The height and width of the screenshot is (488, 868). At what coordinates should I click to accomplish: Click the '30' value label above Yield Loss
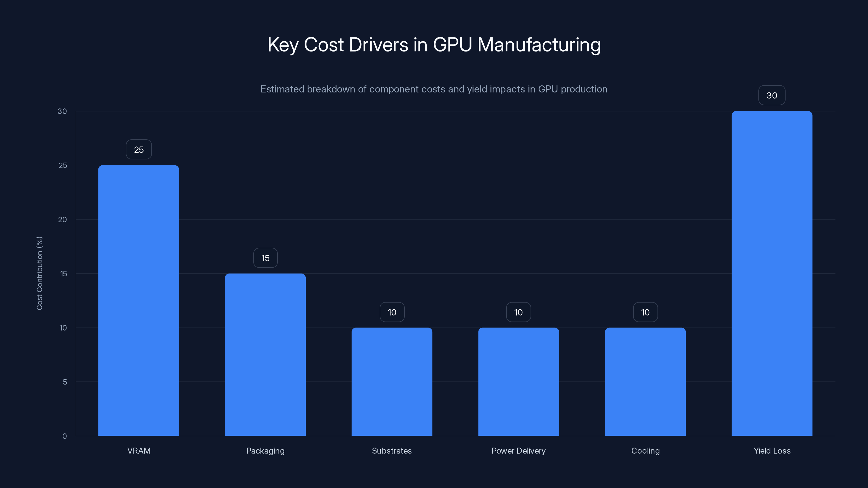(772, 95)
